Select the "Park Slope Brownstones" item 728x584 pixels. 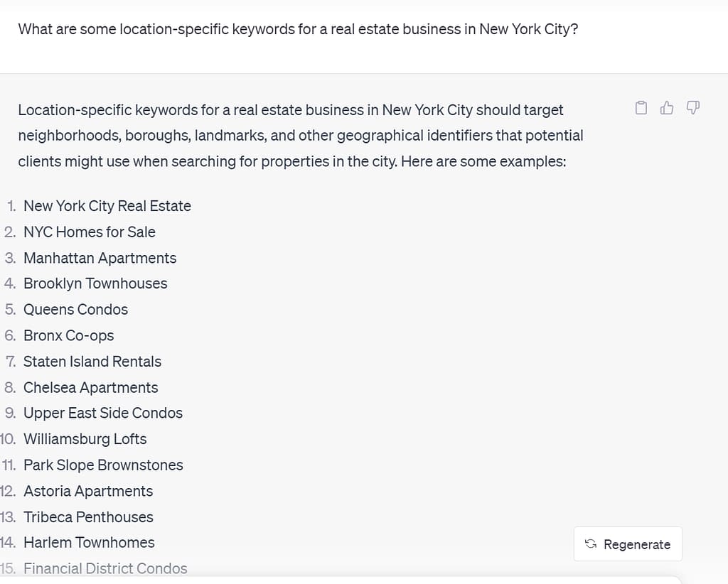point(103,465)
